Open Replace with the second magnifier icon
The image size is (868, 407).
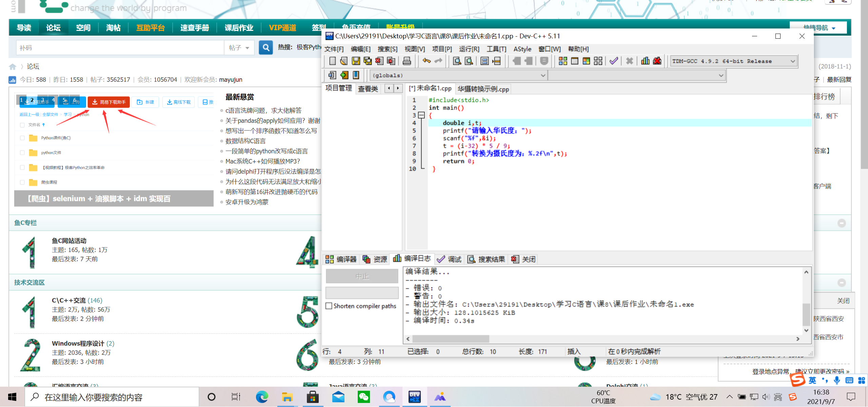pyautogui.click(x=469, y=61)
